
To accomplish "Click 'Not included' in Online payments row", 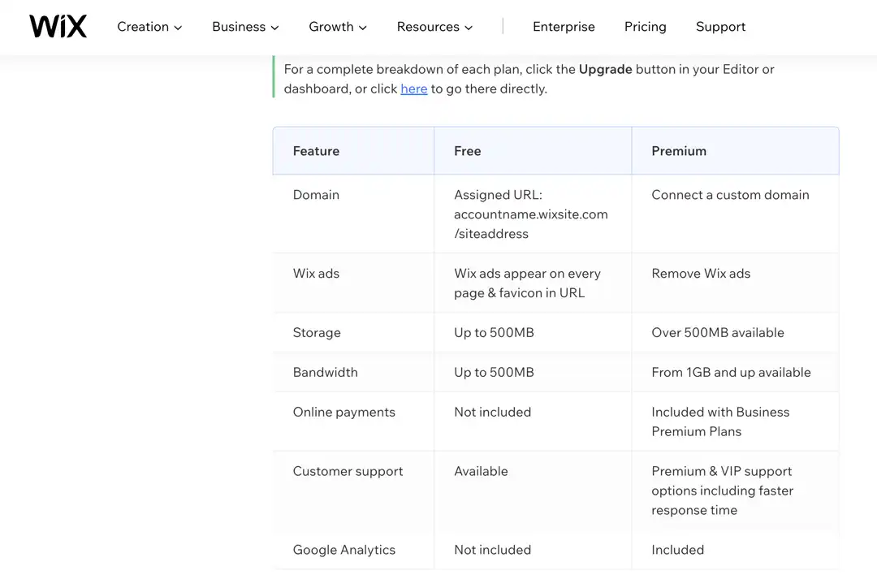I will click(533, 422).
